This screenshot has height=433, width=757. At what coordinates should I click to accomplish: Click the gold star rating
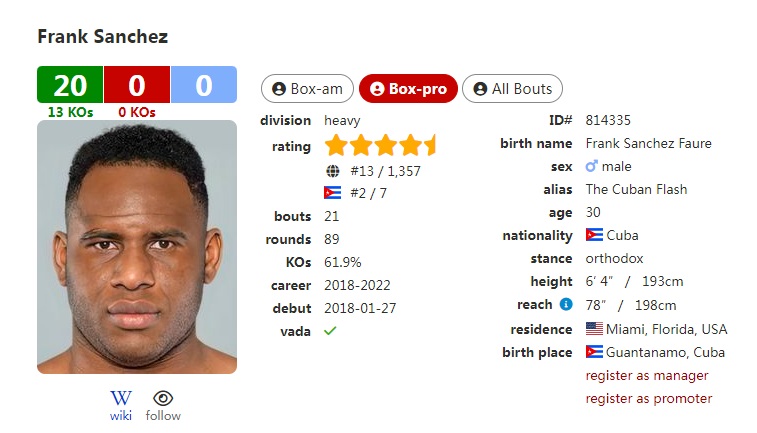click(380, 145)
